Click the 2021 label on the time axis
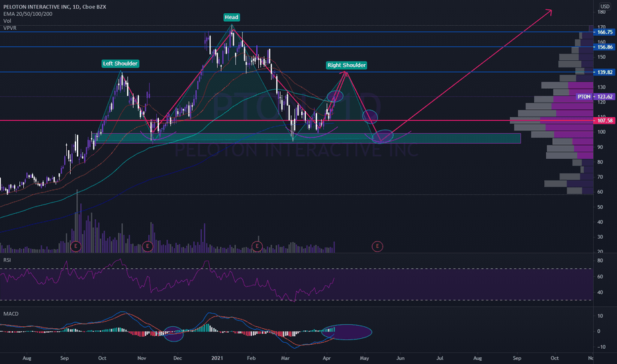617x364 pixels. tap(217, 358)
